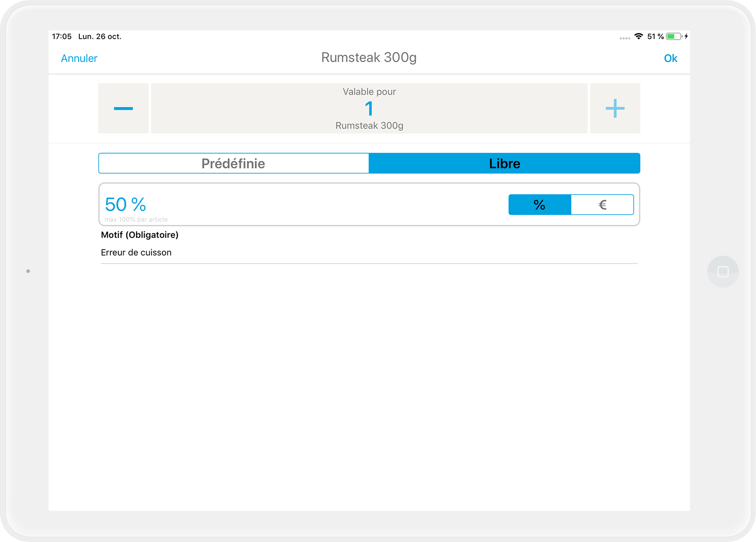The width and height of the screenshot is (756, 542).
Task: Confirm the discount with Ok
Action: 671,58
